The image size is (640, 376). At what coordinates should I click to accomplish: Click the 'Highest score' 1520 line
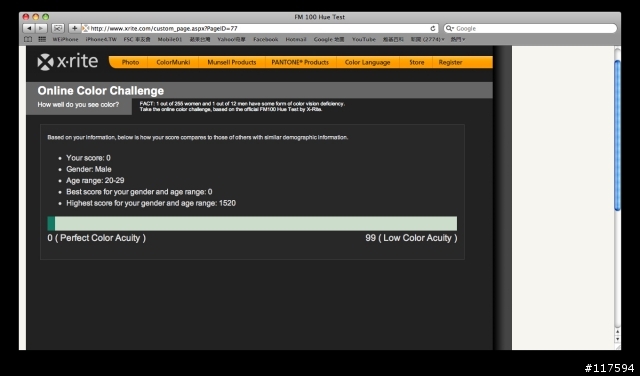pos(151,203)
